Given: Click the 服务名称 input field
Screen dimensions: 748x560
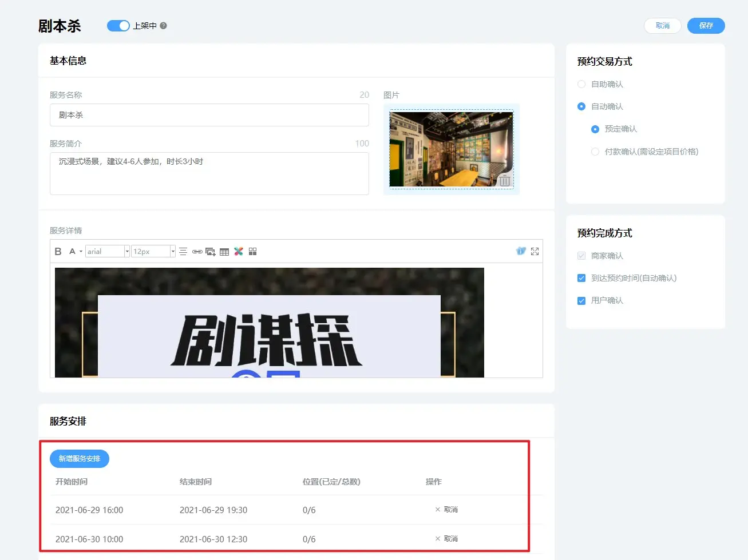Looking at the screenshot, I should point(209,115).
